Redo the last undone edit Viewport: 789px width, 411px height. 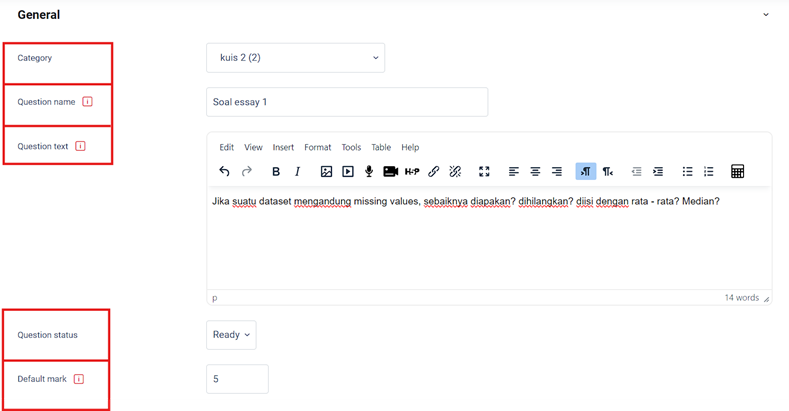[x=247, y=172]
